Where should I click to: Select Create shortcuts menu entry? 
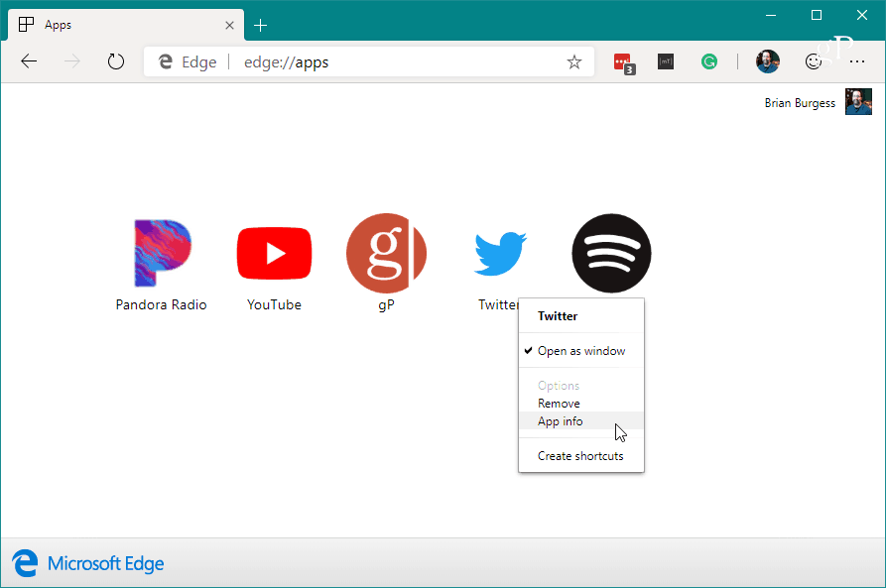pos(580,456)
